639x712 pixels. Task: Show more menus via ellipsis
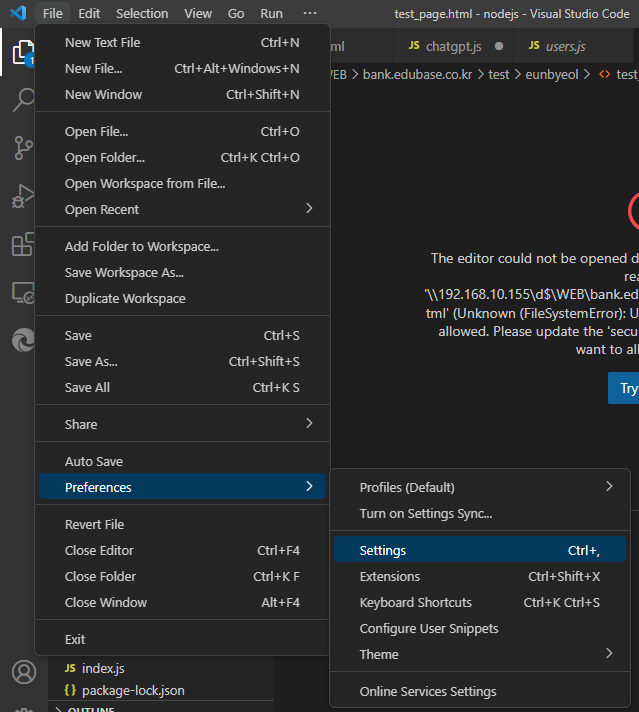pyautogui.click(x=310, y=14)
